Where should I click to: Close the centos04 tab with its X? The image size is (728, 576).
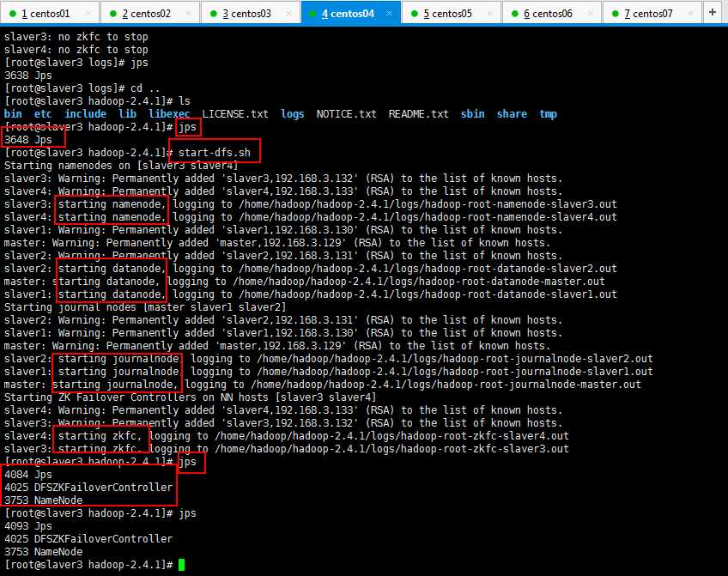click(x=389, y=14)
